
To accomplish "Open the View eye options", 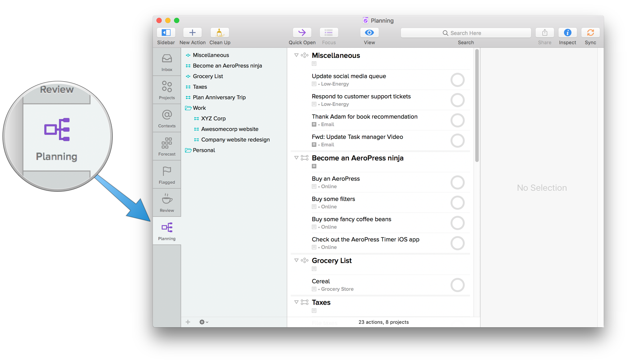I will tap(369, 33).
